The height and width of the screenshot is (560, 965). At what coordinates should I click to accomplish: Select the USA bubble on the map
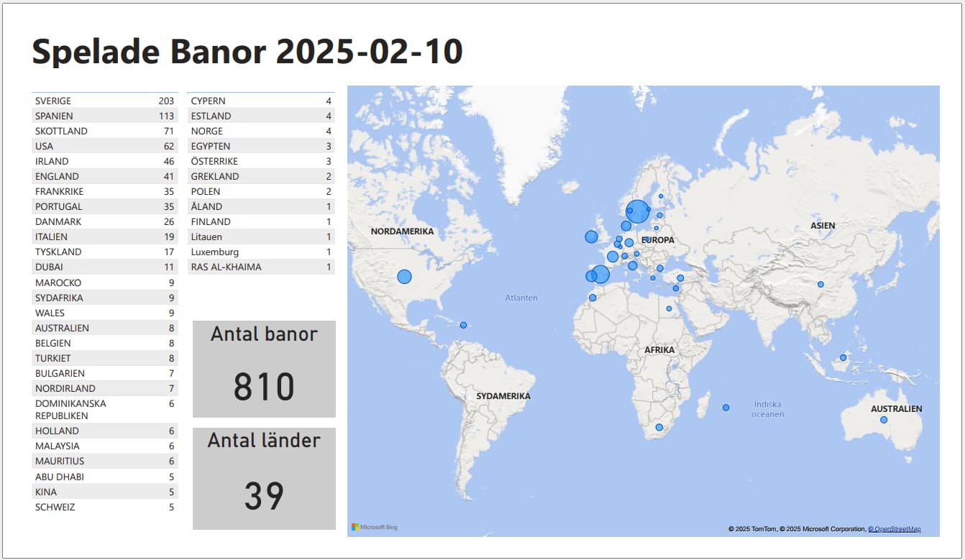tap(404, 277)
